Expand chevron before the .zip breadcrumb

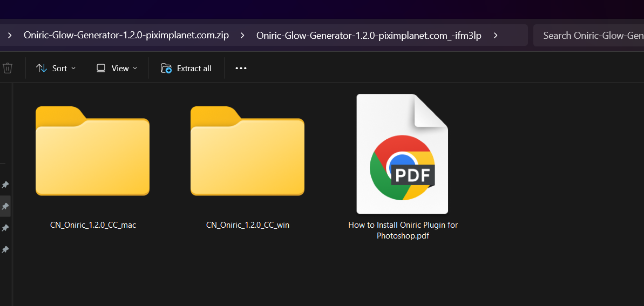9,35
